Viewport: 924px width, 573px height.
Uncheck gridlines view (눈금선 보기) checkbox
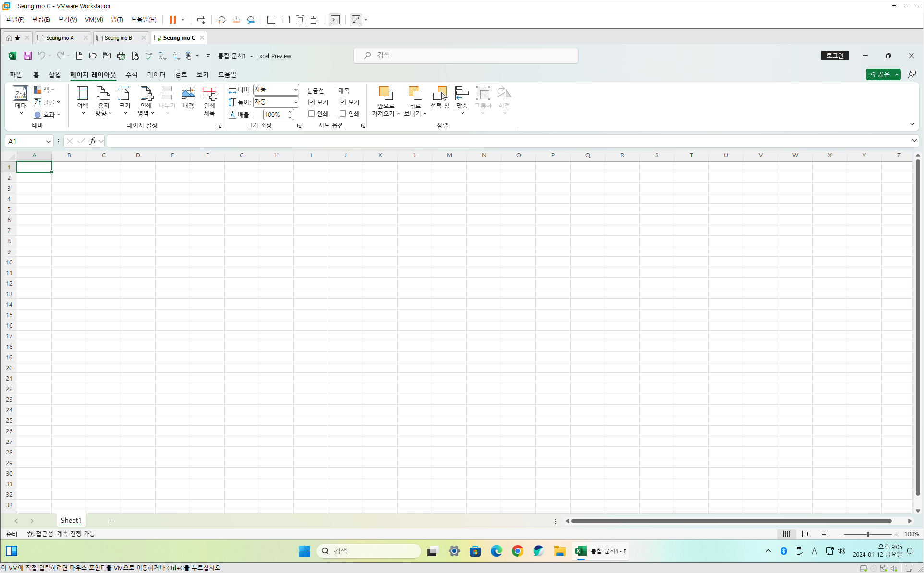click(x=312, y=102)
